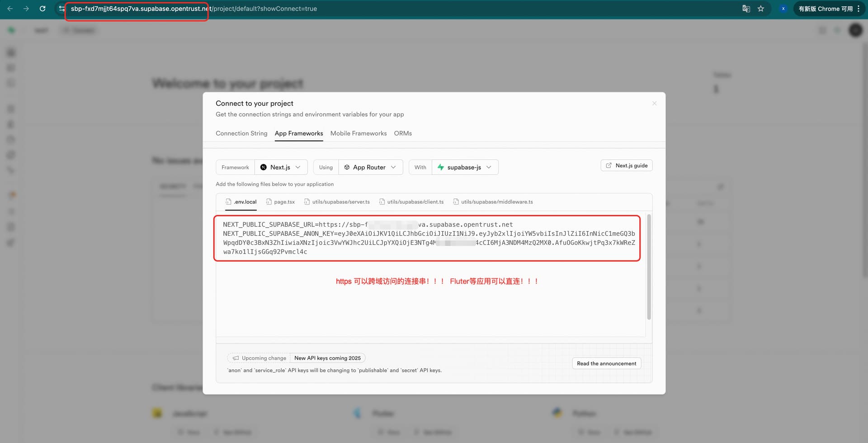Viewport: 868px width, 443px height.
Task: Click the user avatar in Supabase header
Action: 855,30
